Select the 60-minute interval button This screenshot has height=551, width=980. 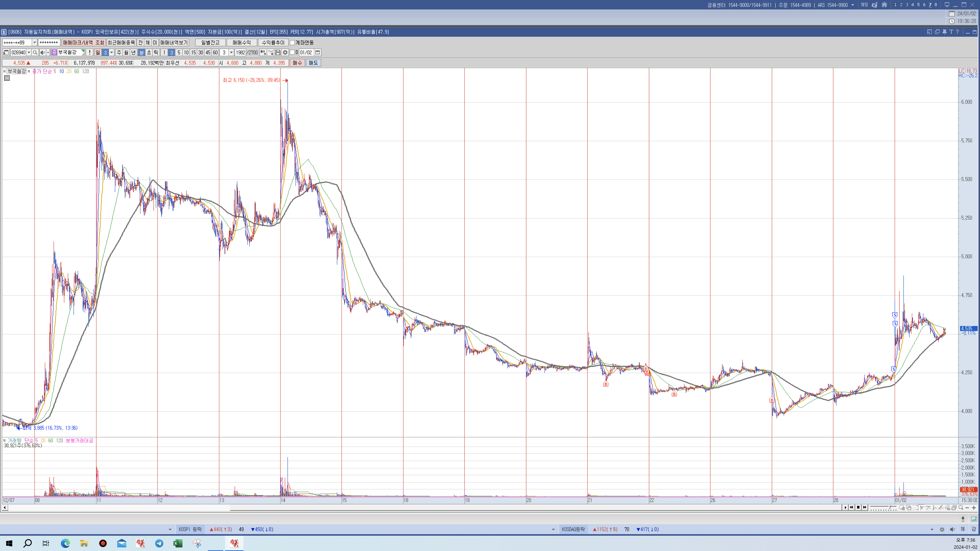click(x=215, y=52)
